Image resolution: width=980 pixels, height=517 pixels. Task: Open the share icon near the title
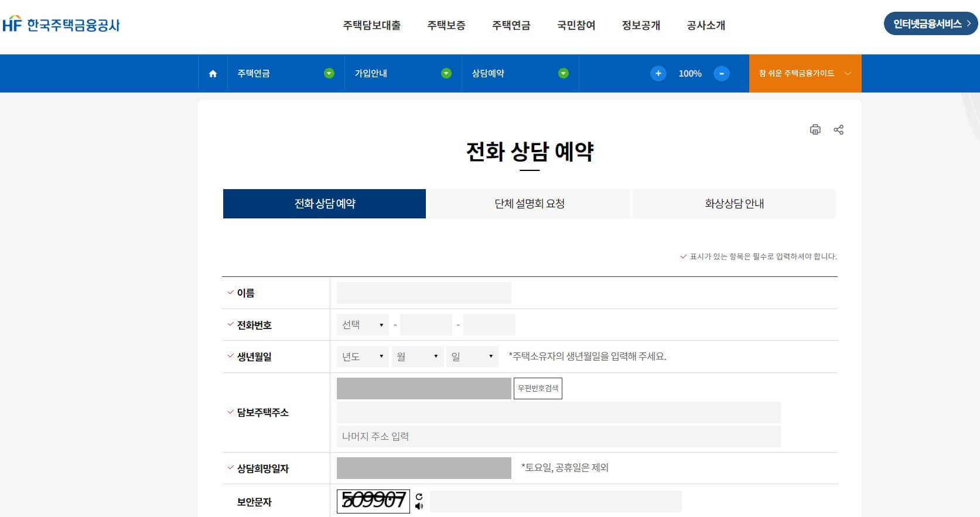click(x=838, y=129)
